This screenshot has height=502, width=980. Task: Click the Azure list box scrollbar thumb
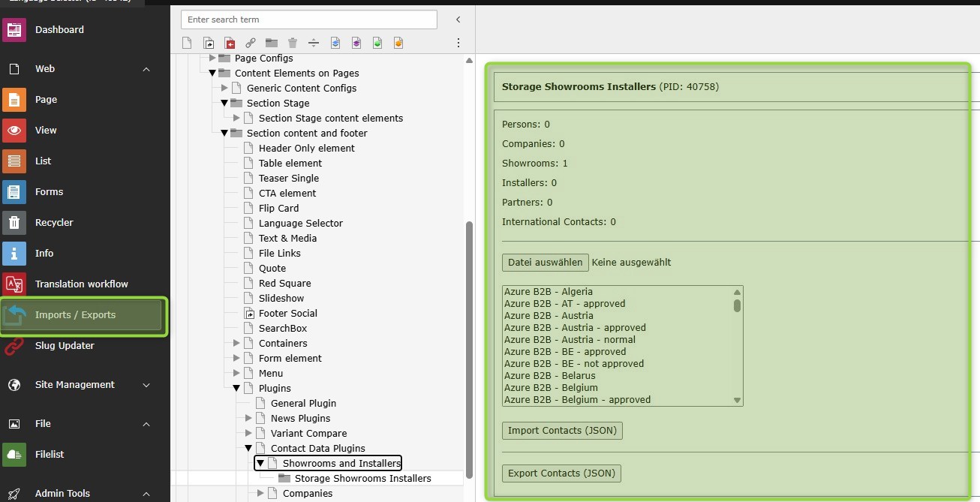(x=737, y=305)
